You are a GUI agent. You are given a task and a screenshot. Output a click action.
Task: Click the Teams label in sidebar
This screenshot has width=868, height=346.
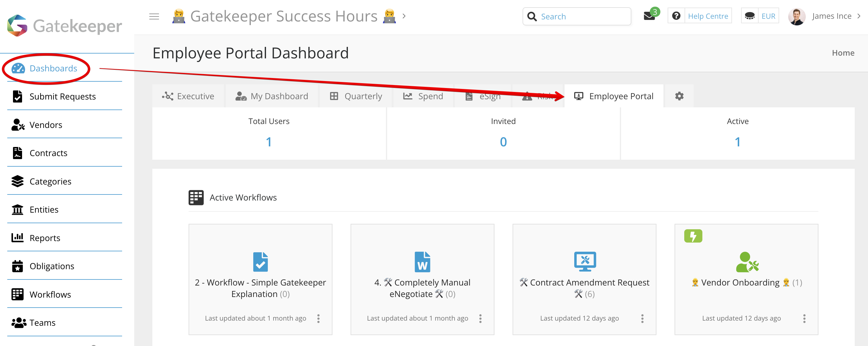(x=42, y=323)
